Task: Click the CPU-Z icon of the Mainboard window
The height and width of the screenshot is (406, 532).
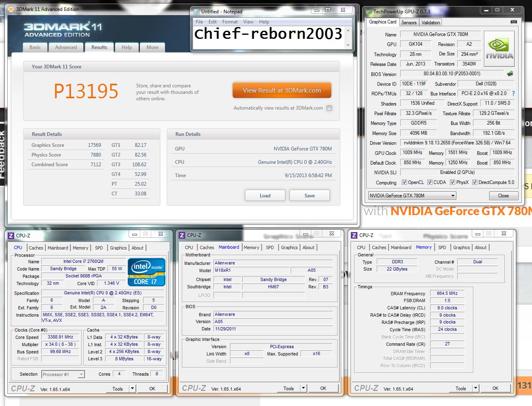Action: pyautogui.click(x=182, y=235)
